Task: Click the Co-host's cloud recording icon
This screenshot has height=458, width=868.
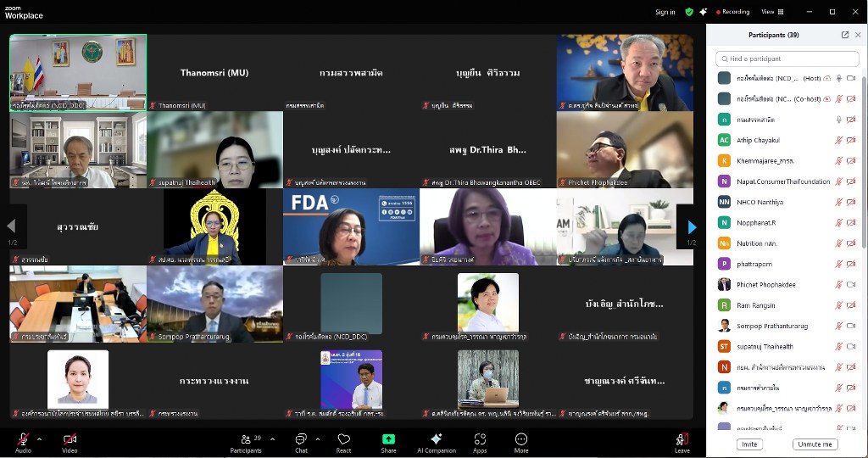Action: point(827,99)
